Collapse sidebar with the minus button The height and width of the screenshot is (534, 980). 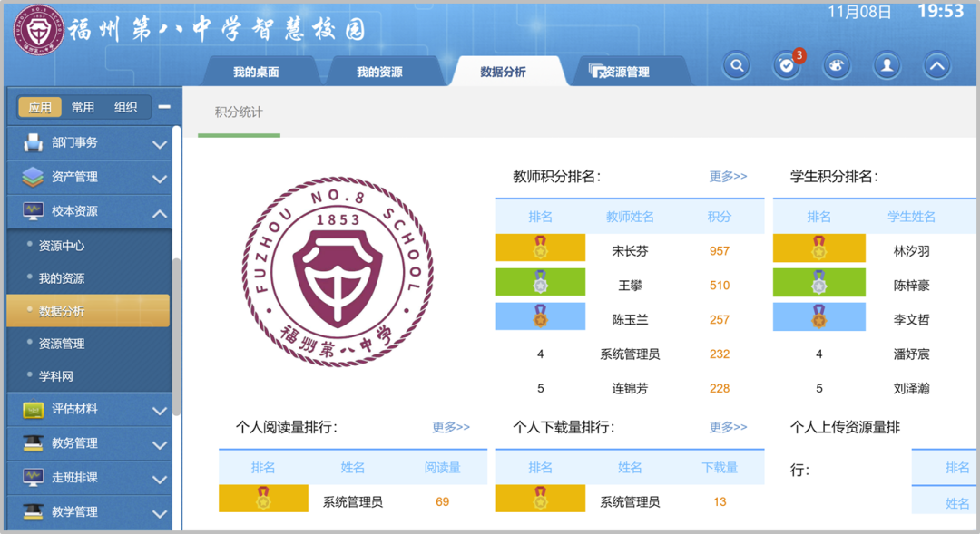coord(164,107)
